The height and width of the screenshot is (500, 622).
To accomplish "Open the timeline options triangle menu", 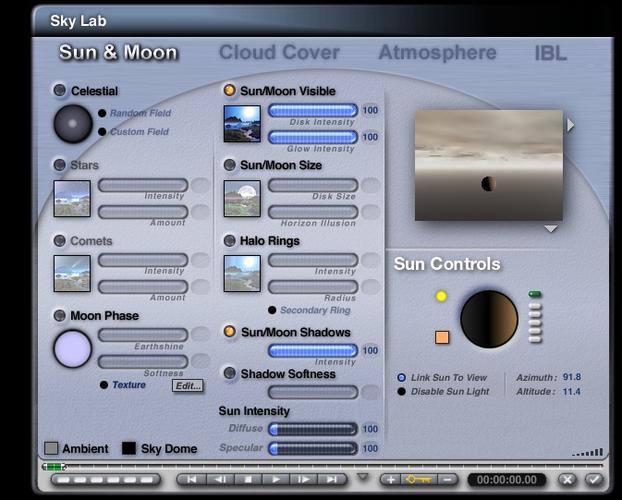I will pyautogui.click(x=363, y=476).
